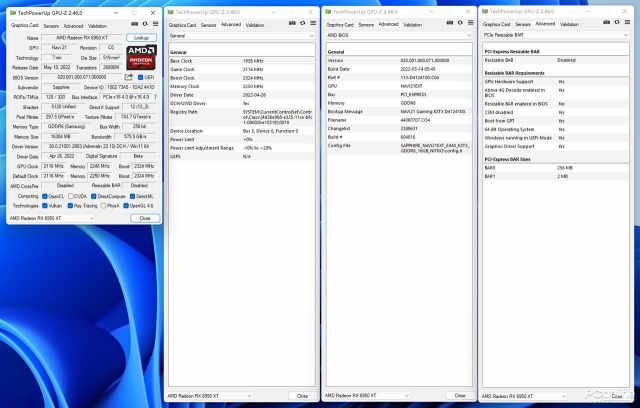Click the AMD Radeon logo image

[141, 58]
